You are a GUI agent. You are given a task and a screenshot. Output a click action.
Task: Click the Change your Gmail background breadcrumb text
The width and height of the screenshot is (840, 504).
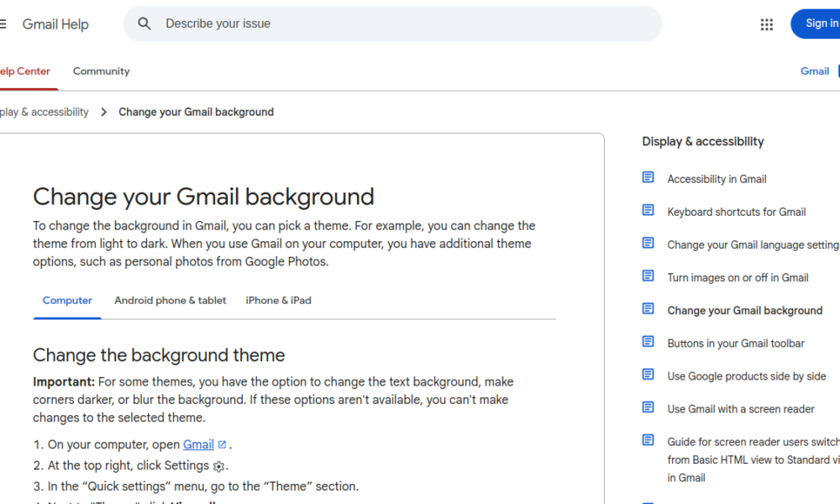tap(196, 112)
